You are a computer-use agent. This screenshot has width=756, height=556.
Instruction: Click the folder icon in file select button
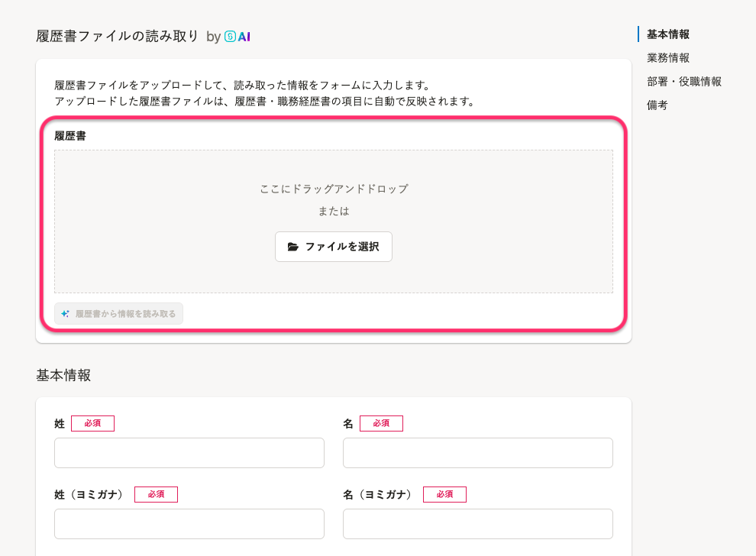(292, 247)
